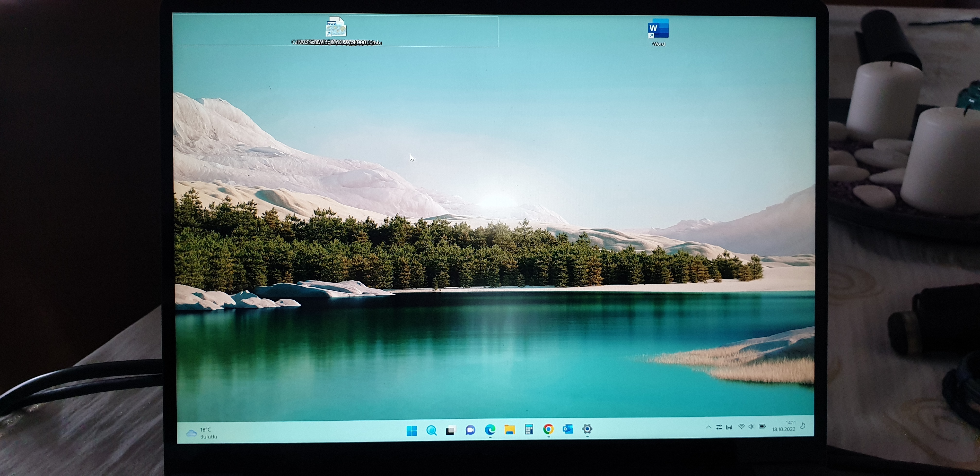Open Outlook from taskbar
Viewport: 980px width, 476px height.
[568, 429]
